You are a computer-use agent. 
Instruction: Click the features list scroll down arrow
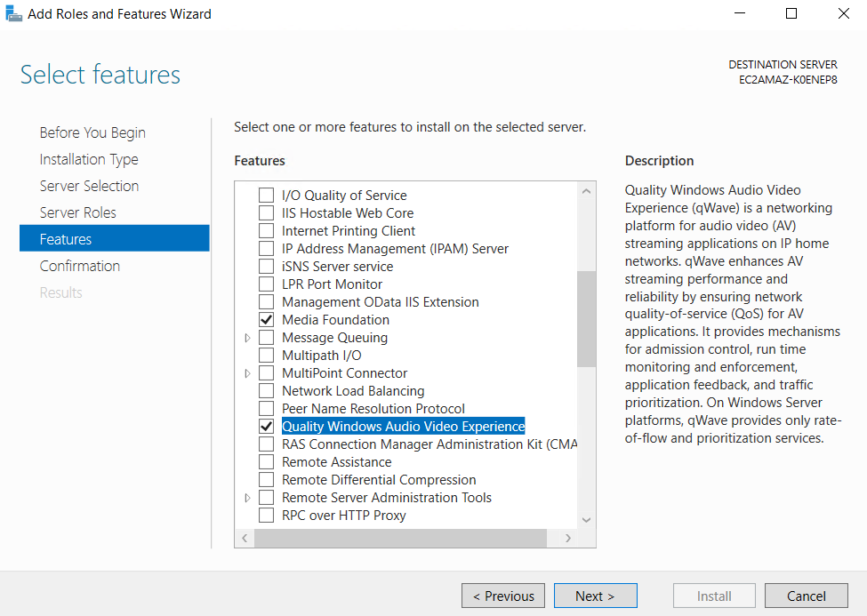(x=587, y=520)
